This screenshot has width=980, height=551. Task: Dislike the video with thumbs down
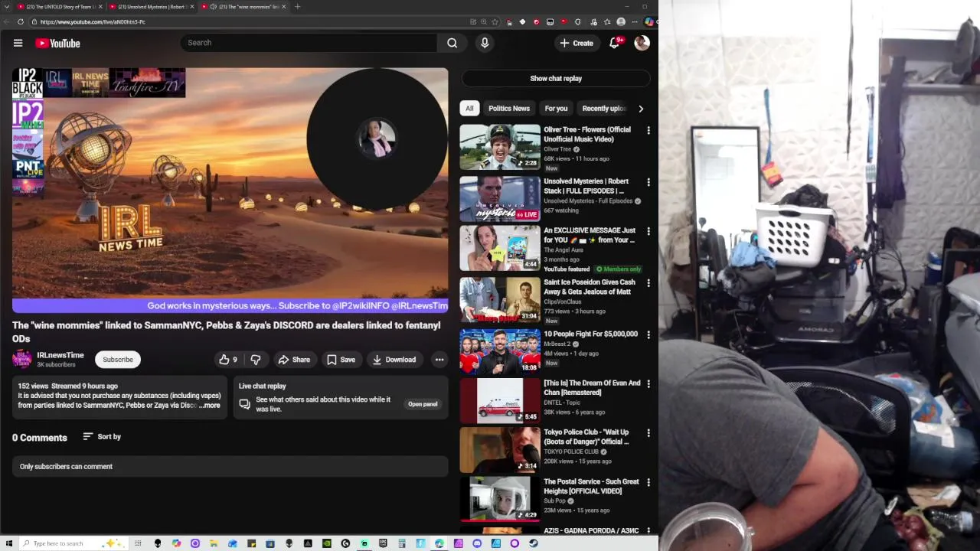point(256,360)
